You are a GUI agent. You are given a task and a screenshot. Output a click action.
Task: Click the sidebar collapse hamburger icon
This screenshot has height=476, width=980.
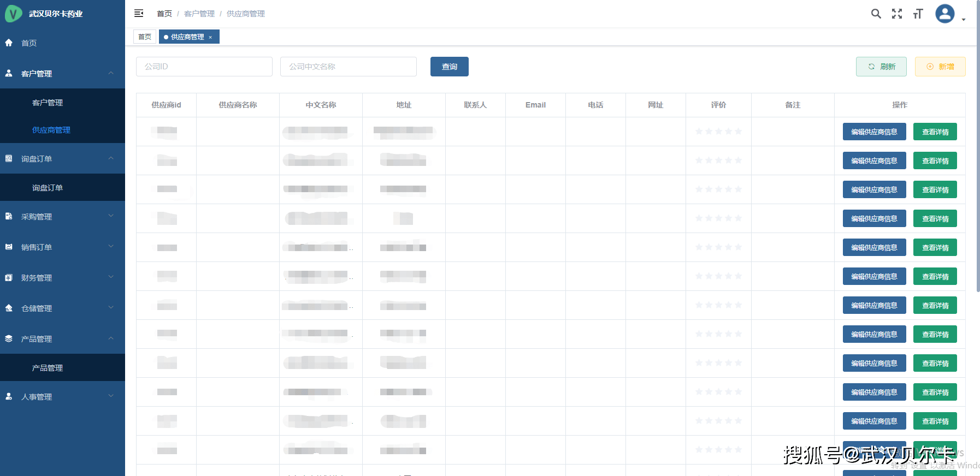pos(139,13)
